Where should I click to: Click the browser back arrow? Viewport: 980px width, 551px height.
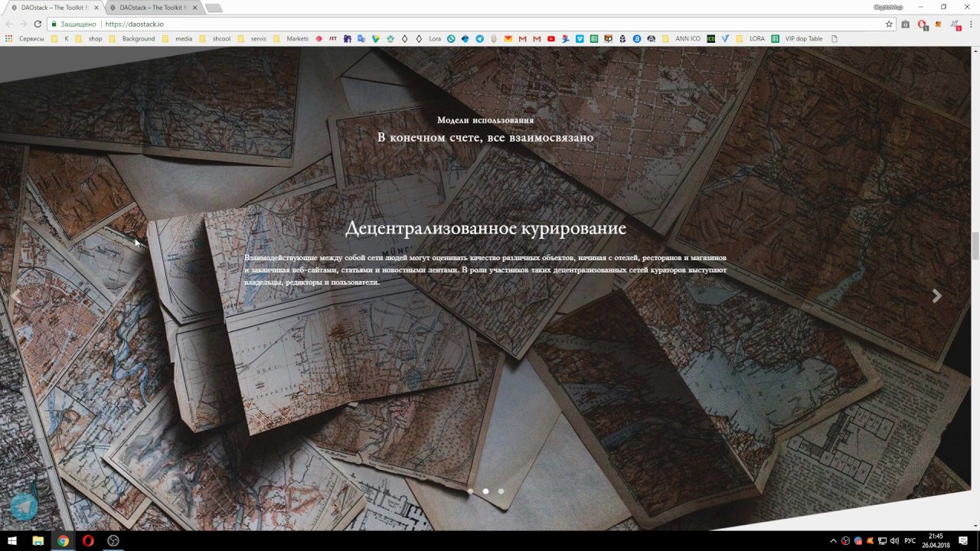(9, 24)
